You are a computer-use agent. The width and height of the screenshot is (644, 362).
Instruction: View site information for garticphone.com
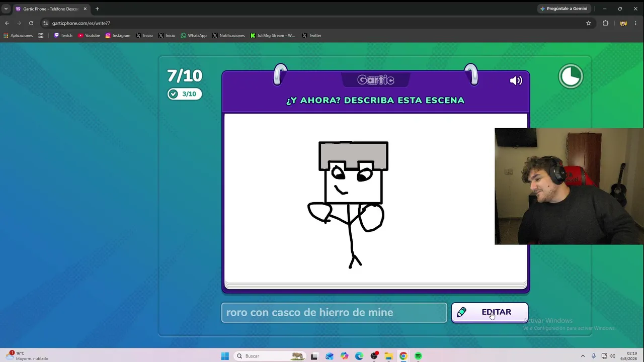coord(45,23)
